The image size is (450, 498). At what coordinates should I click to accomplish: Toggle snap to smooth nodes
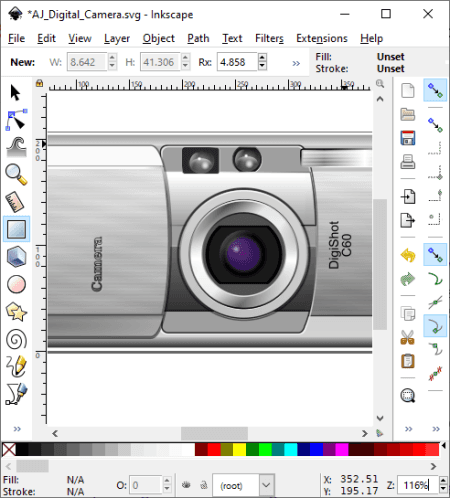(435, 350)
